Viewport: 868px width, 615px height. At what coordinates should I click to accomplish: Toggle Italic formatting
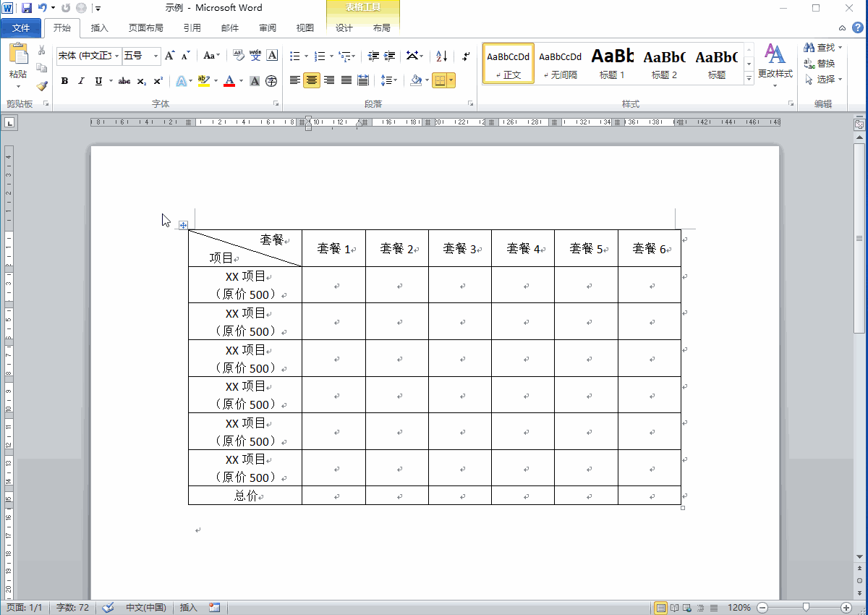[x=81, y=81]
